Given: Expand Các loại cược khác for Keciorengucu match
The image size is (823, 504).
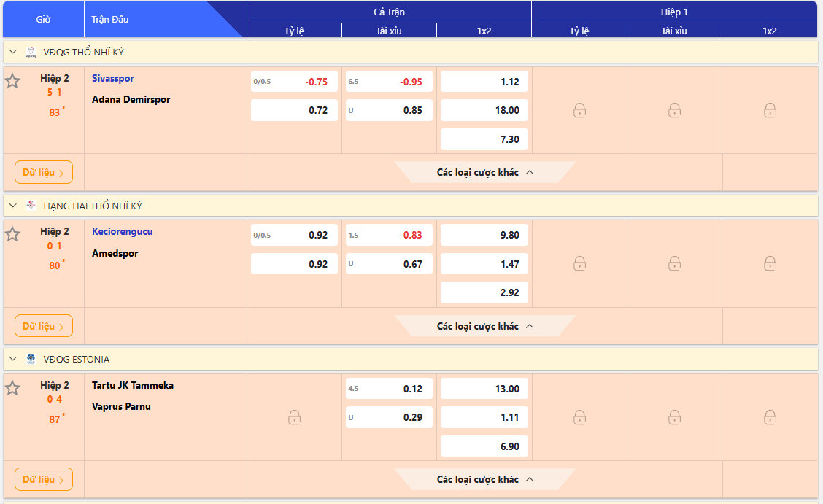Looking at the screenshot, I should 485,326.
